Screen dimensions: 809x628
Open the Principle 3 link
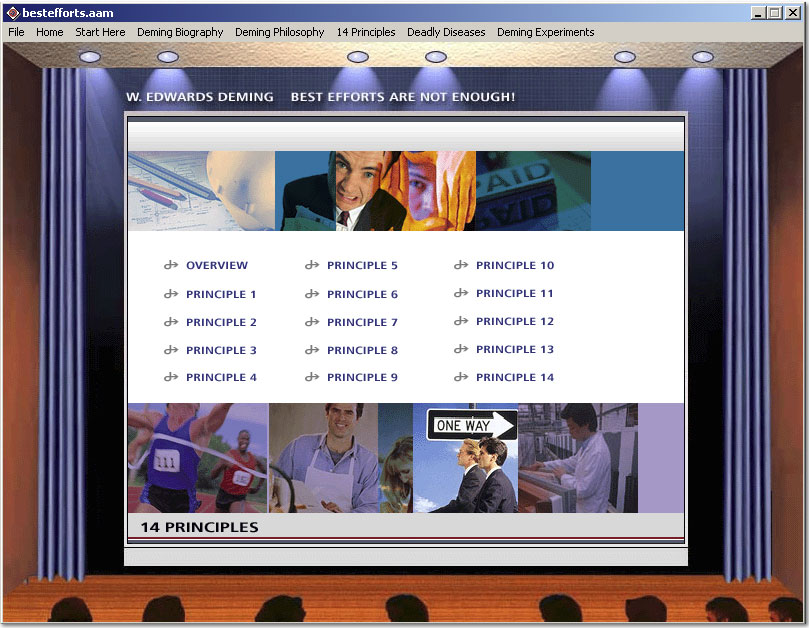click(x=221, y=350)
